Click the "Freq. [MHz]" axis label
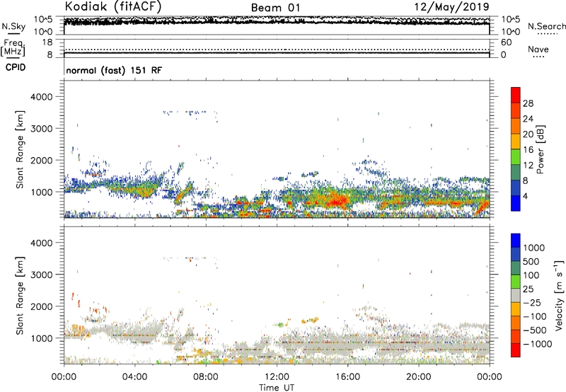 pyautogui.click(x=13, y=48)
